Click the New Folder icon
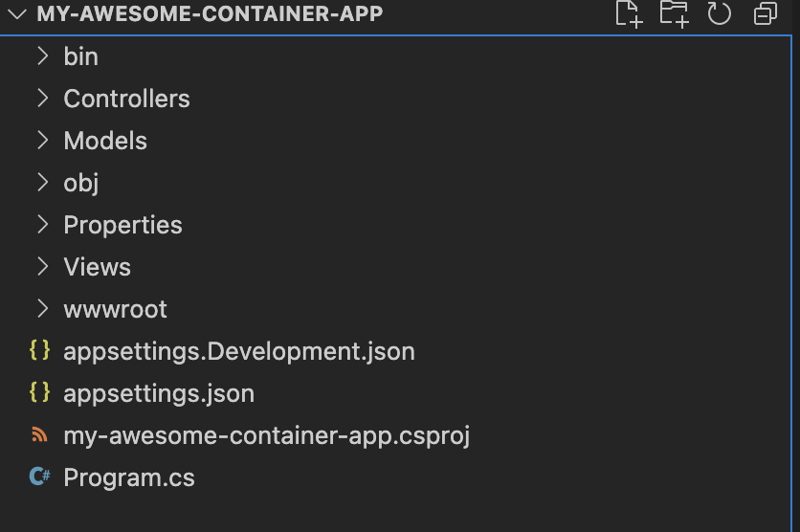The width and height of the screenshot is (800, 532). pyautogui.click(x=674, y=13)
